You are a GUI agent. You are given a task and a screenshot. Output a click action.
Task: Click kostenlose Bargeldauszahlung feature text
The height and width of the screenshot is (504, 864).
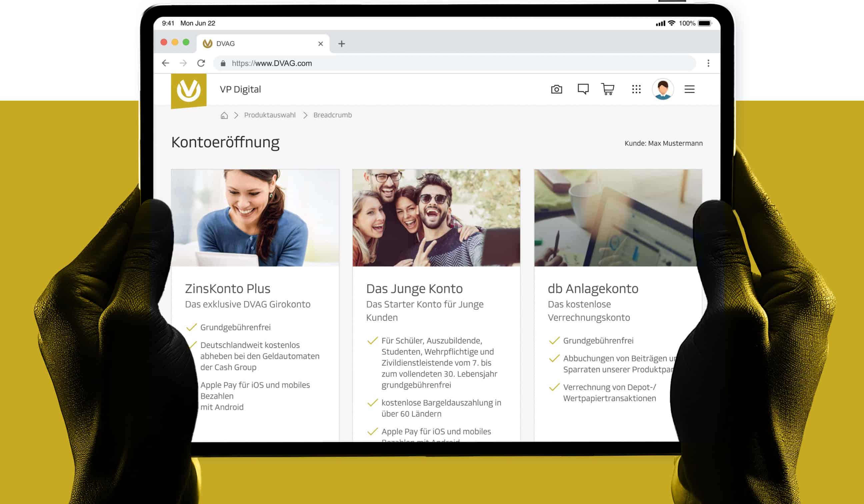pos(441,408)
